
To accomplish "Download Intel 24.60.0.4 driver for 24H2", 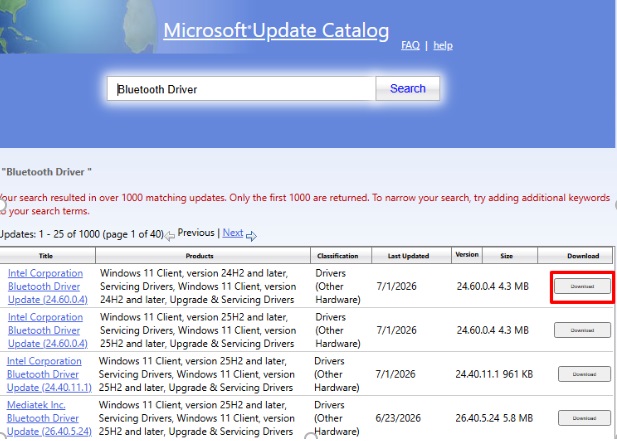I will 582,286.
